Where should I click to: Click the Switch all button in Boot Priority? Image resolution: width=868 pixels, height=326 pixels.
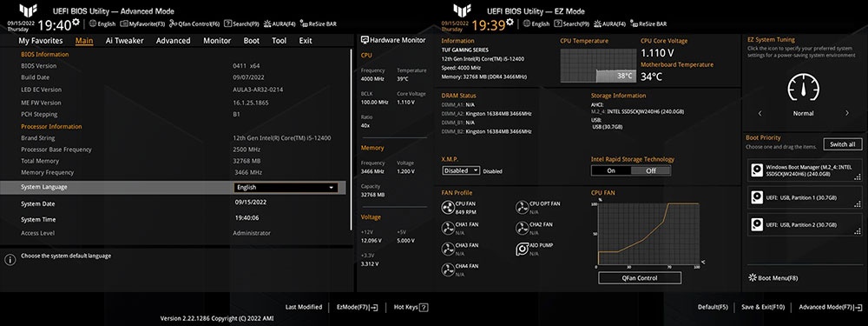click(x=843, y=144)
